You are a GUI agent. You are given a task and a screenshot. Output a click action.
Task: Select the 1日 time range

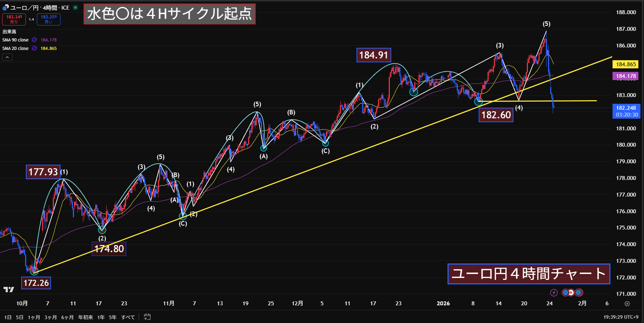tap(8, 317)
